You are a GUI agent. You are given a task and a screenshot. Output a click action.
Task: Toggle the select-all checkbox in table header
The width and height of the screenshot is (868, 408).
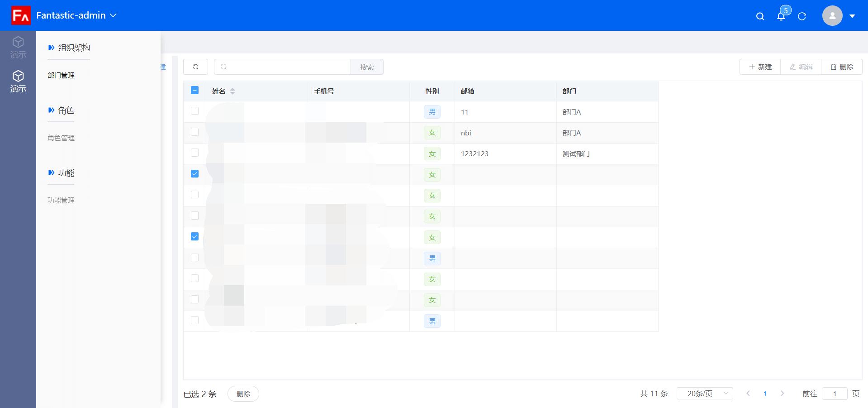point(194,90)
